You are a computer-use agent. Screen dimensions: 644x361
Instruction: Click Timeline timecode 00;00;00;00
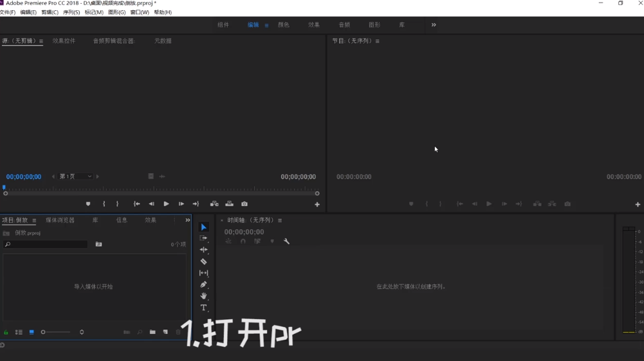pos(244,232)
